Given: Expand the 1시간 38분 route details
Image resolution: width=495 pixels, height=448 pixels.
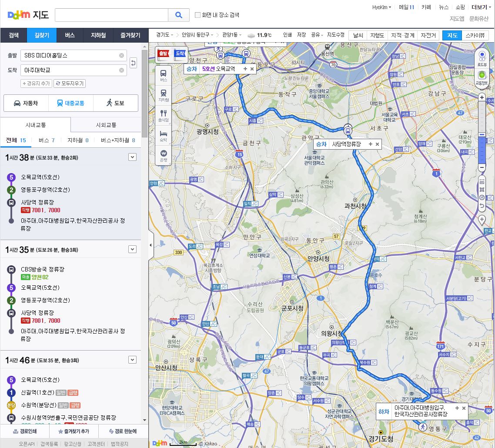Looking at the screenshot, I should 133,157.
